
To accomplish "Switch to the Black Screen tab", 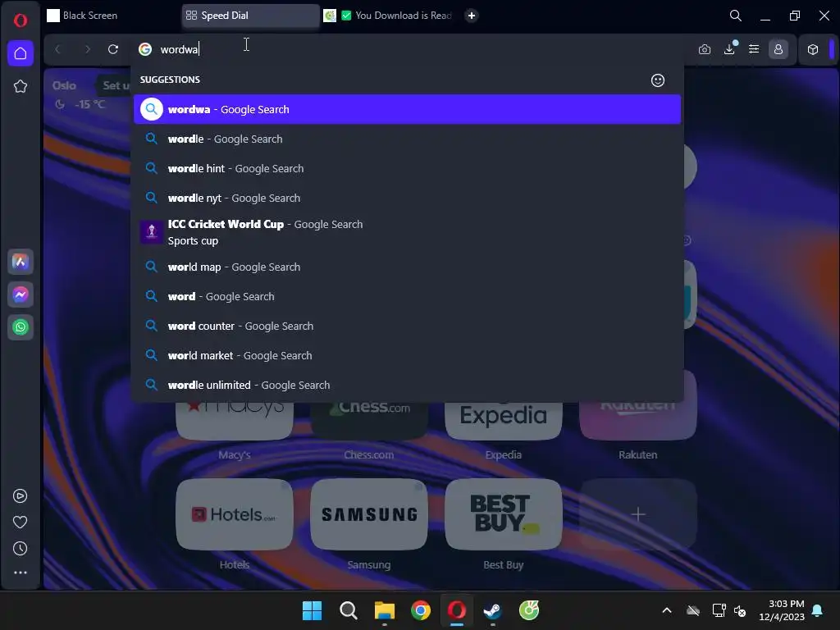I will coord(111,16).
